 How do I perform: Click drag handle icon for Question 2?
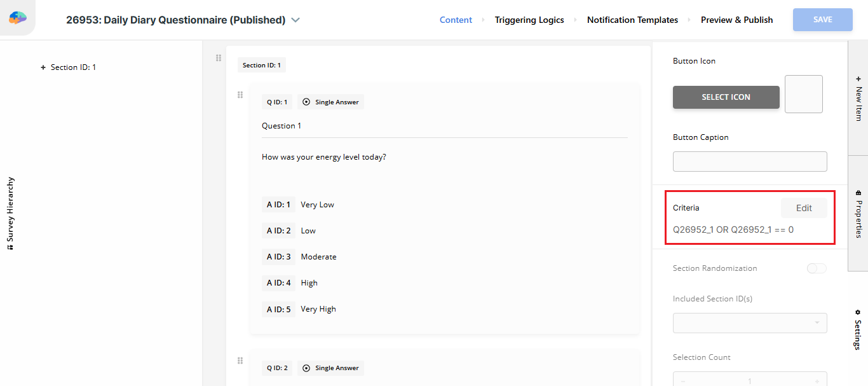[x=240, y=361]
